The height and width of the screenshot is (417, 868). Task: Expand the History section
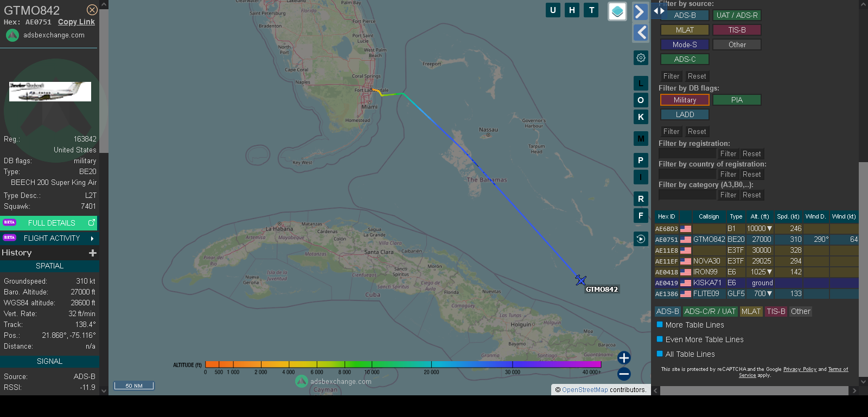point(93,253)
